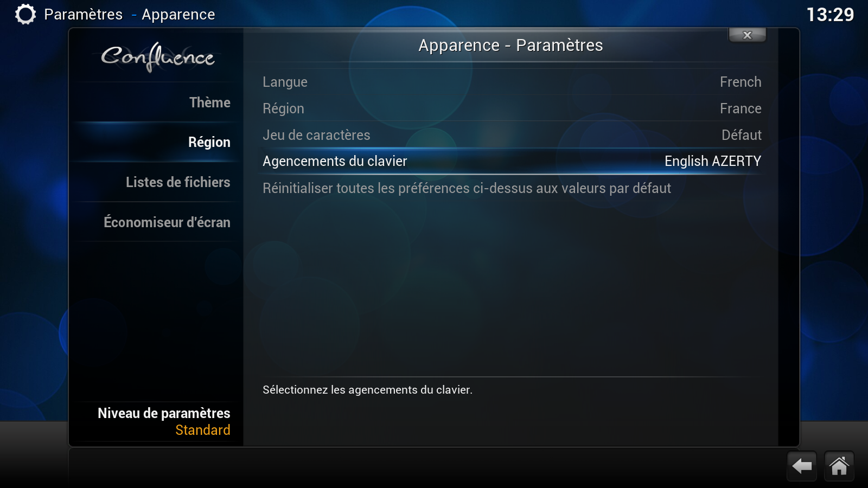Click the Standard settings level label
Viewport: 868px width, 488px height.
pos(203,430)
